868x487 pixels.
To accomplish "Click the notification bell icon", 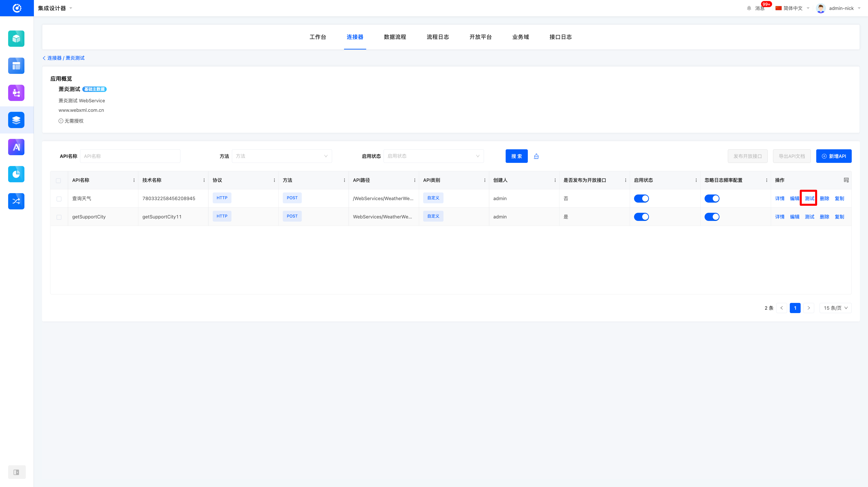I will [749, 8].
